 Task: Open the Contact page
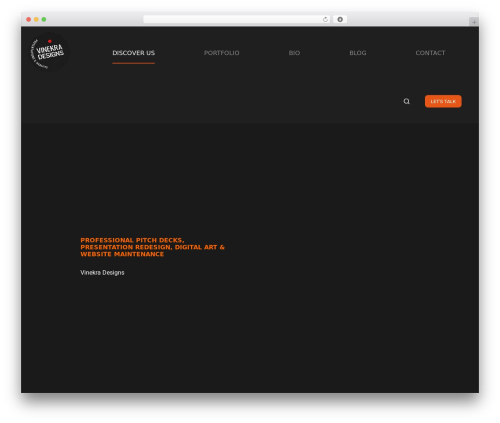click(x=430, y=53)
